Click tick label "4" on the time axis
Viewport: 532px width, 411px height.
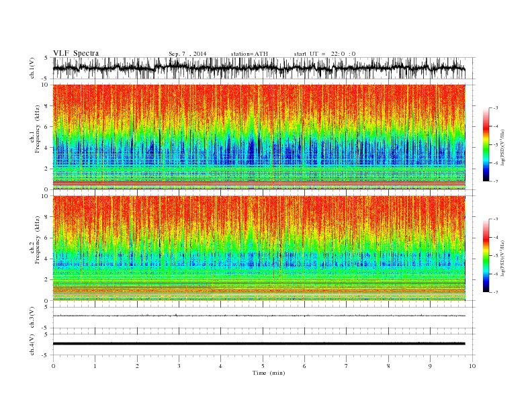[x=220, y=366]
